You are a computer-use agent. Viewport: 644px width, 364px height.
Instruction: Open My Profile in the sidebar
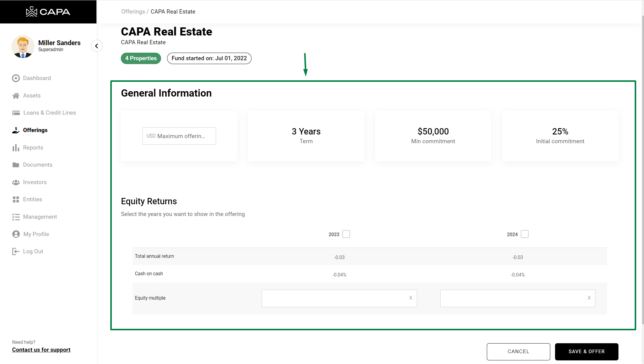(36, 234)
